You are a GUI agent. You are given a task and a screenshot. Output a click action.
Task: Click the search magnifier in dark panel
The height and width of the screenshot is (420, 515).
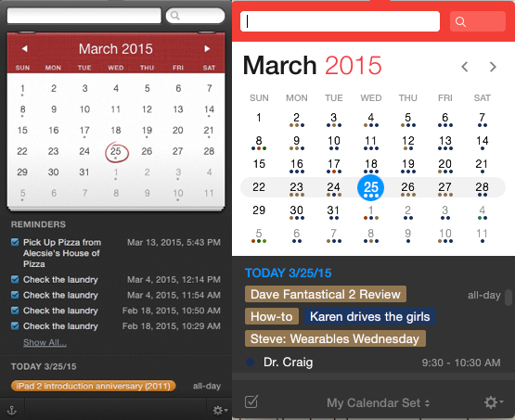coord(175,16)
